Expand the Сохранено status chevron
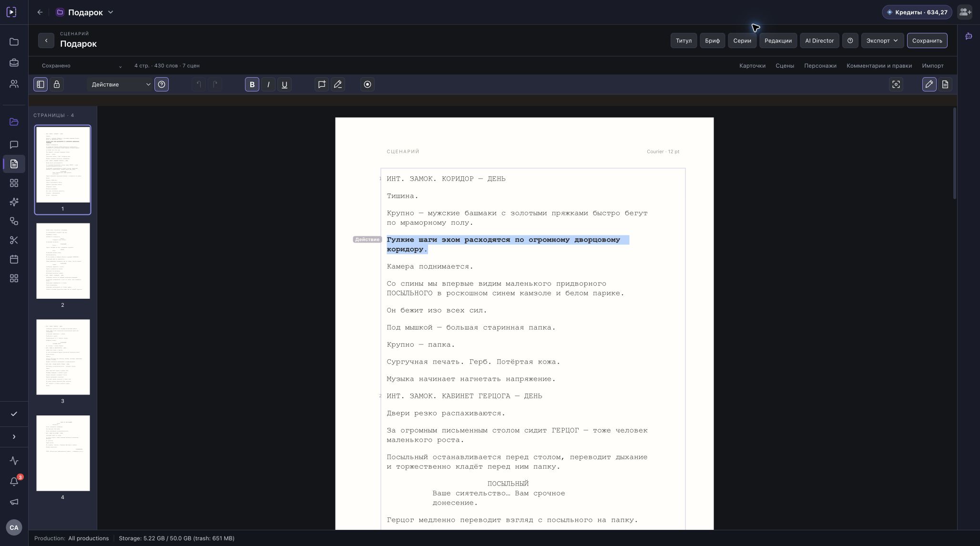 tap(120, 66)
